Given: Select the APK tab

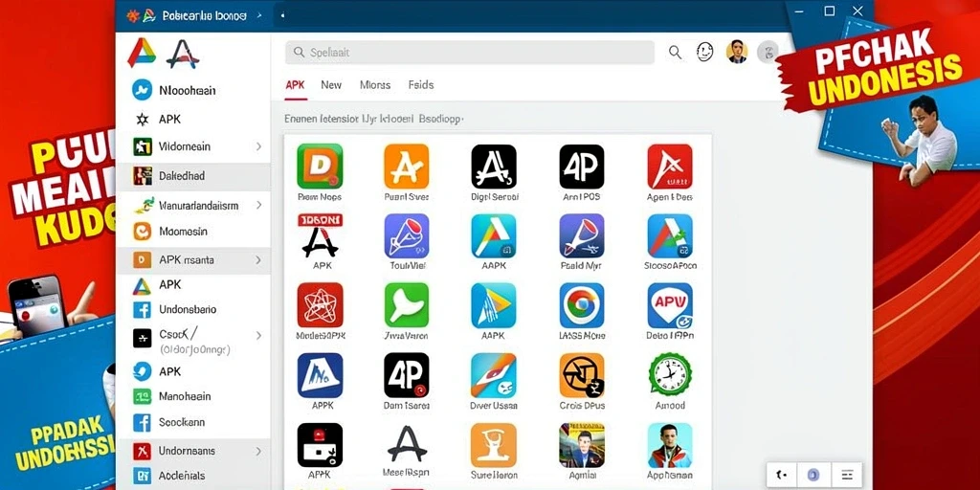Looking at the screenshot, I should click(295, 85).
